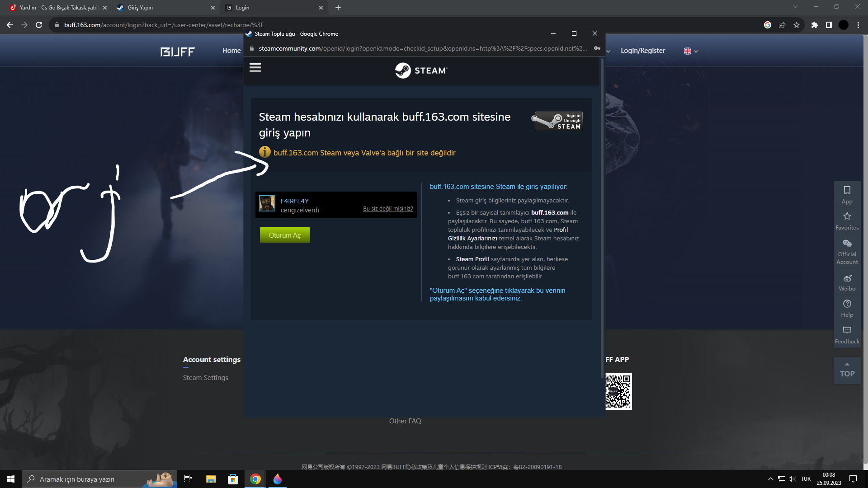The height and width of the screenshot is (488, 868).
Task: Close the Login tab
Action: click(321, 8)
